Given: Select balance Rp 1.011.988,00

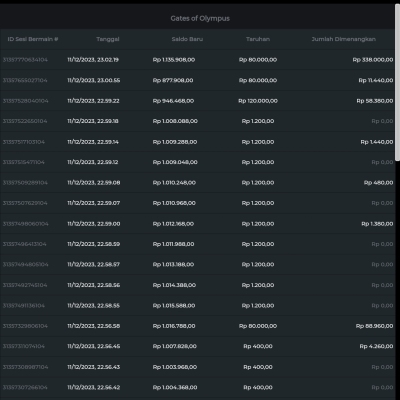Looking at the screenshot, I should coord(174,244).
